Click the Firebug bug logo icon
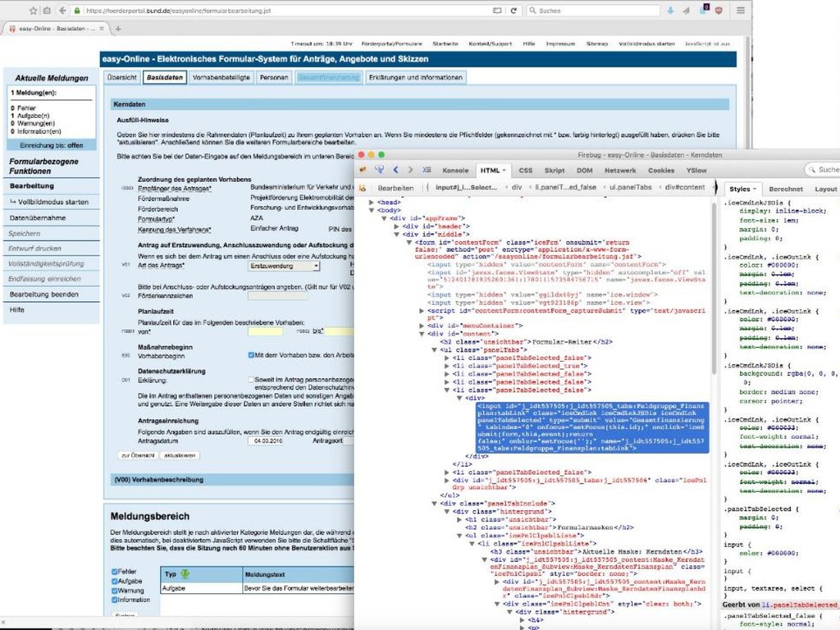This screenshot has width=840, height=630. 363,170
